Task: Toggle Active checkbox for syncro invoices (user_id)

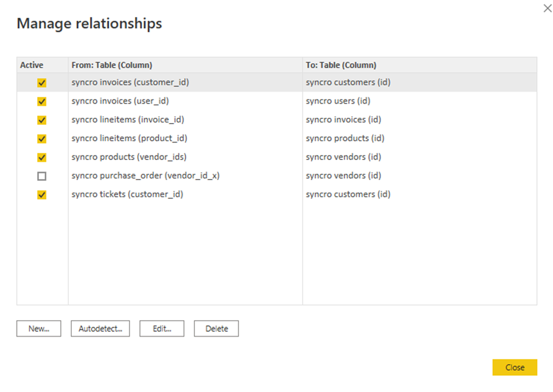Action: point(42,101)
